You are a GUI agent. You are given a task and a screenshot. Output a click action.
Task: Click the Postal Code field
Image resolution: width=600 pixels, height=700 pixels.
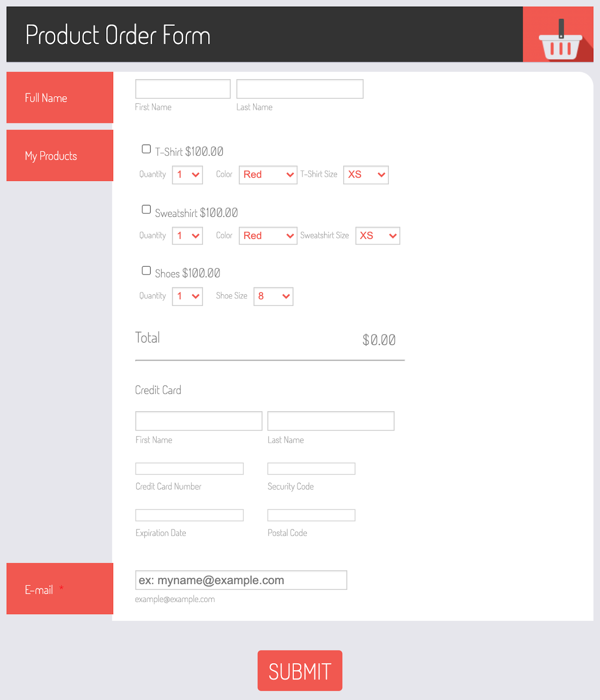(311, 515)
